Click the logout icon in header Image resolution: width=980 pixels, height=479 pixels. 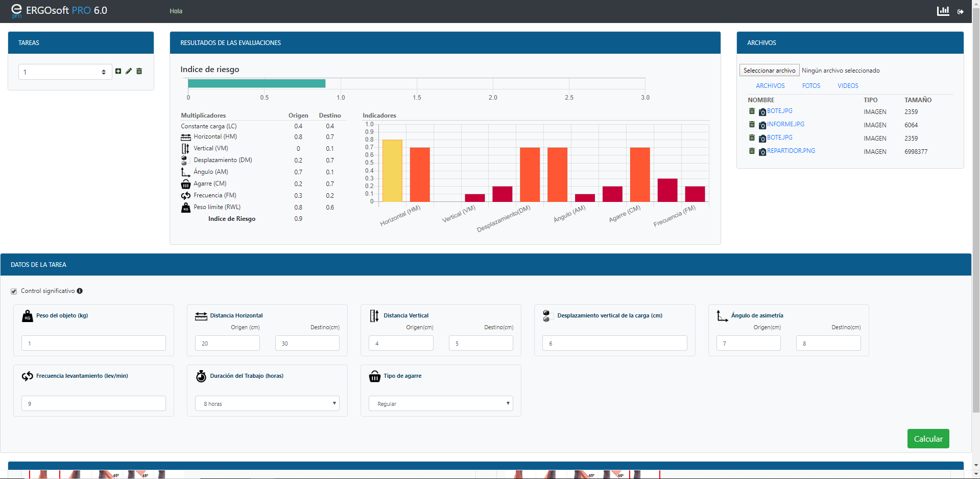(x=961, y=11)
